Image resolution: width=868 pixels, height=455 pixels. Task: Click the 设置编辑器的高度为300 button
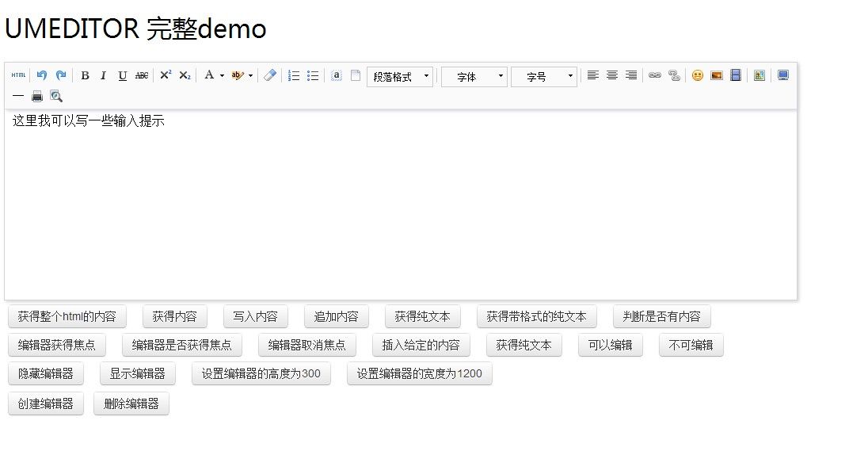point(261,373)
